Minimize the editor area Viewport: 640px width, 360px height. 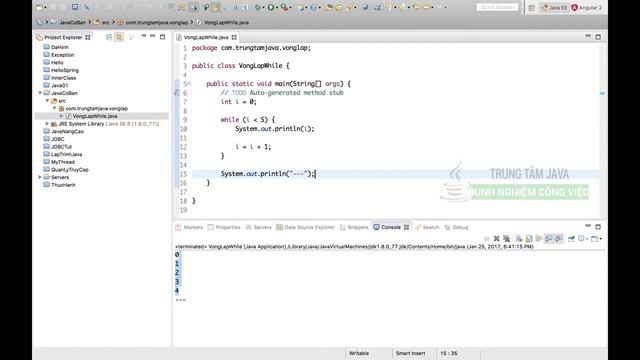[588, 36]
